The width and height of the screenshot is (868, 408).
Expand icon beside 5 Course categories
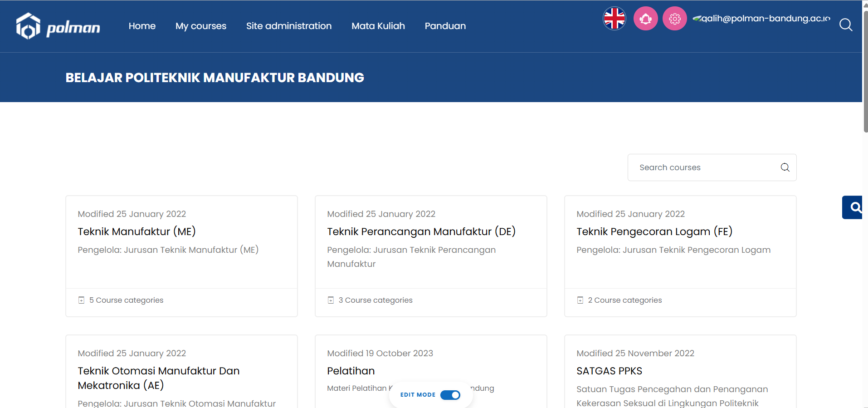(x=82, y=300)
